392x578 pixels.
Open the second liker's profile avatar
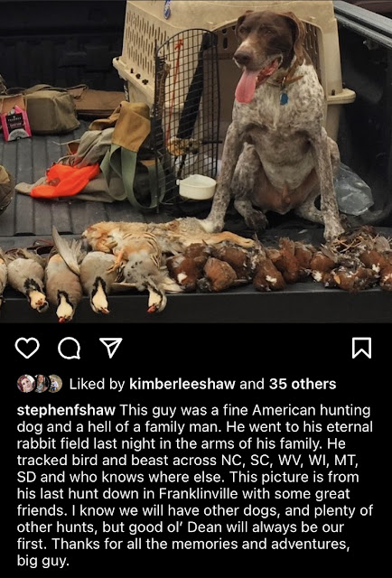click(x=41, y=384)
